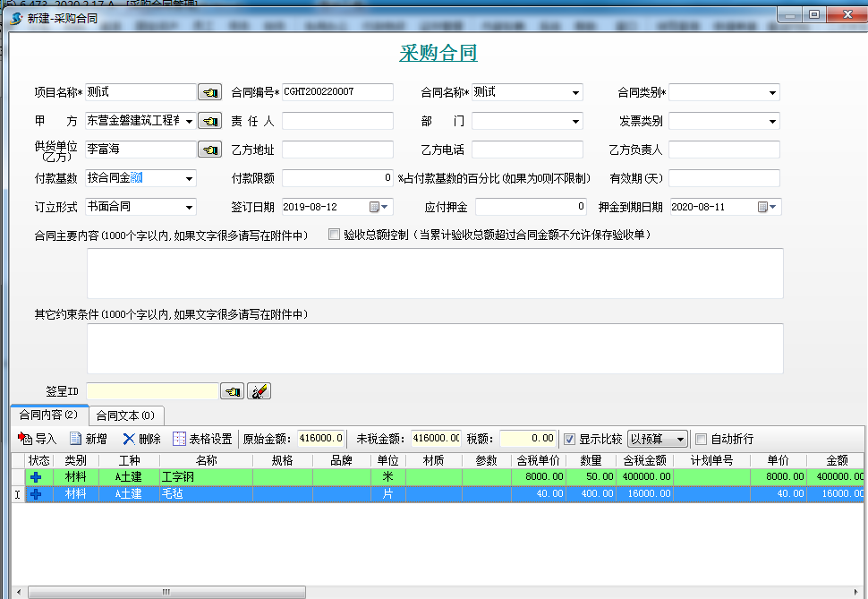Click the 签呈ID lookup hand icon
Viewport: 868px width, 599px height.
click(232, 391)
